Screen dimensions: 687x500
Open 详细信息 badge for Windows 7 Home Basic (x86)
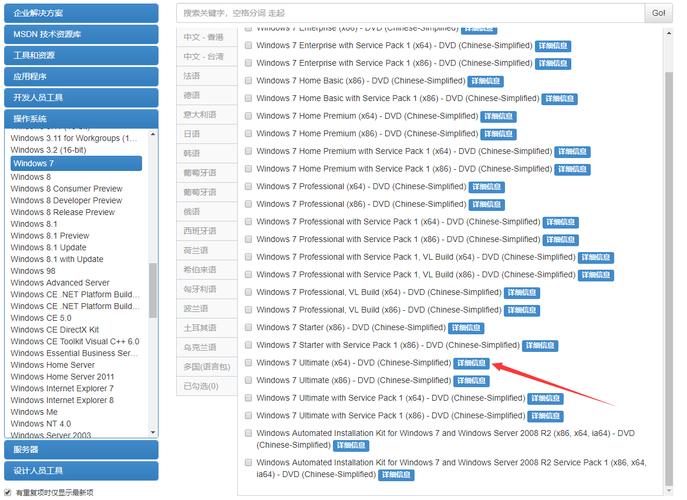click(x=485, y=82)
